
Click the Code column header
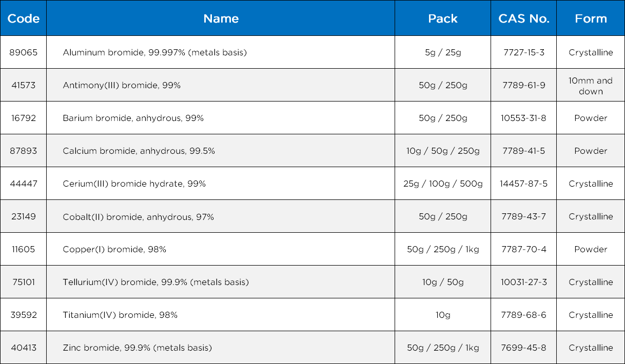(x=24, y=18)
